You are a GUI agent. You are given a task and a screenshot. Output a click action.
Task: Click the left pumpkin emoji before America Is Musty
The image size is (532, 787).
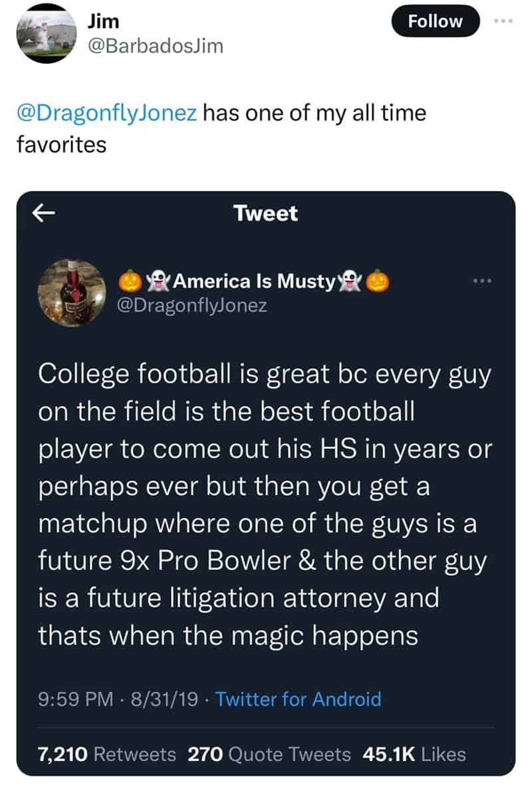(x=129, y=281)
